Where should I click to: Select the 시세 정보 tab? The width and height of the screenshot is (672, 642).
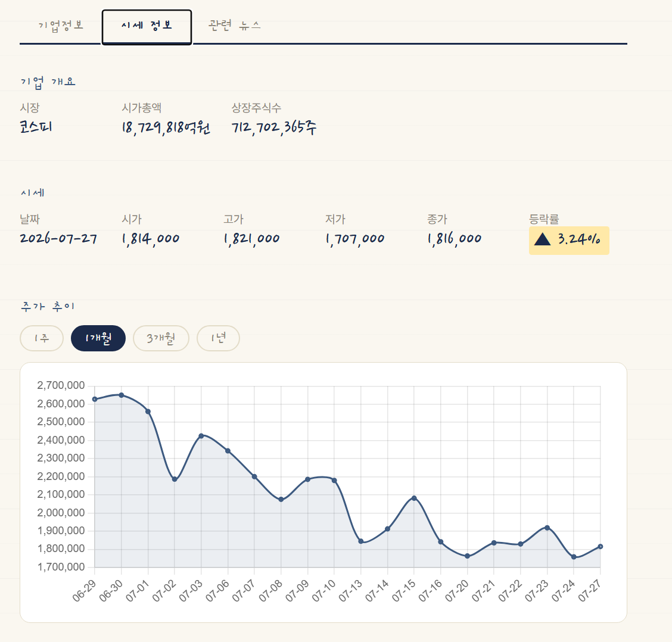(x=147, y=27)
